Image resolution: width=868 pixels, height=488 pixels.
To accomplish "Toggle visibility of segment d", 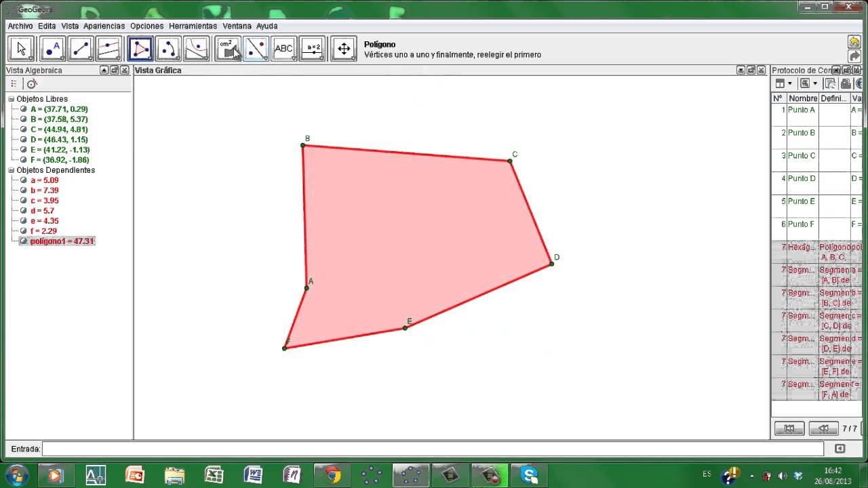I will click(24, 211).
